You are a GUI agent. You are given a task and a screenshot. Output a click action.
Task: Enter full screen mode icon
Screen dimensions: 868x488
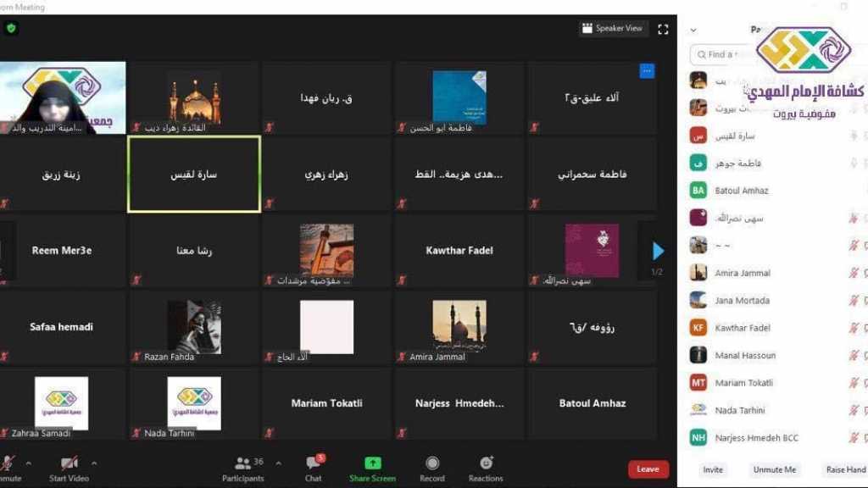pyautogui.click(x=663, y=29)
